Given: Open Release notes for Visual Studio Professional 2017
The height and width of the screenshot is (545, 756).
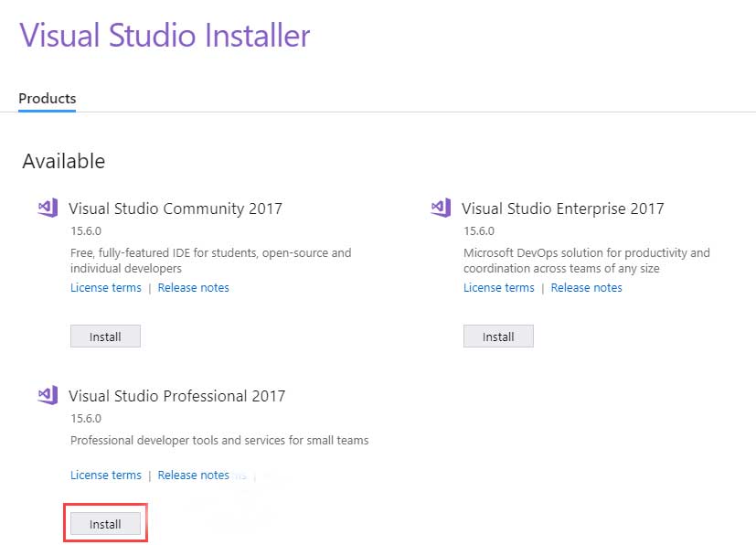Looking at the screenshot, I should click(x=193, y=475).
